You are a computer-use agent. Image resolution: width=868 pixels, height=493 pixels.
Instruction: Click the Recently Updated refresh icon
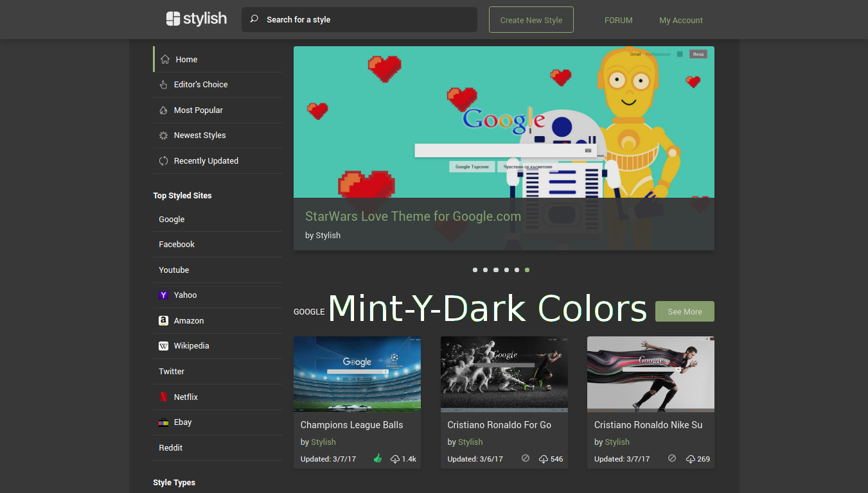point(163,161)
